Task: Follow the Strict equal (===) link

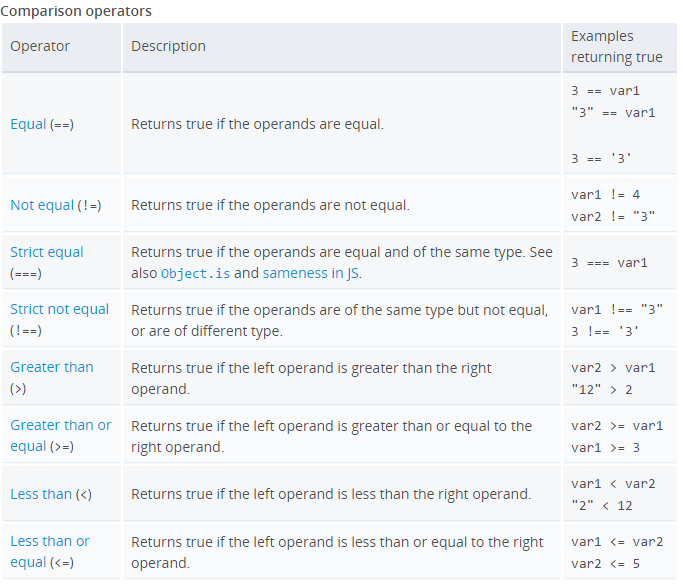Action: coord(47,252)
